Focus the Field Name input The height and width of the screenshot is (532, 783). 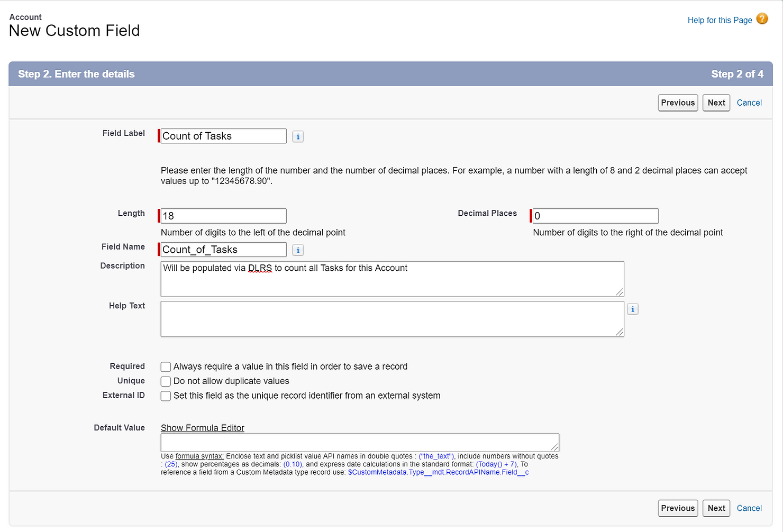[x=223, y=250]
